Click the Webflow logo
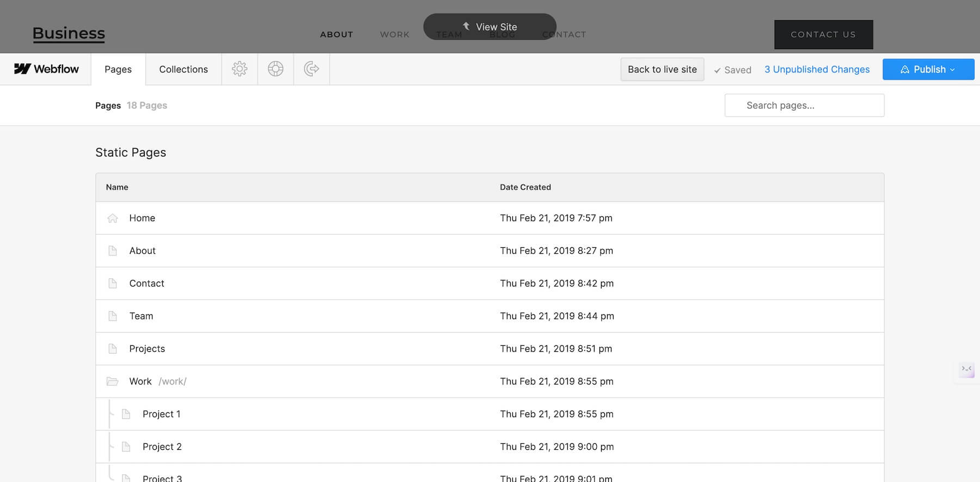 (46, 69)
